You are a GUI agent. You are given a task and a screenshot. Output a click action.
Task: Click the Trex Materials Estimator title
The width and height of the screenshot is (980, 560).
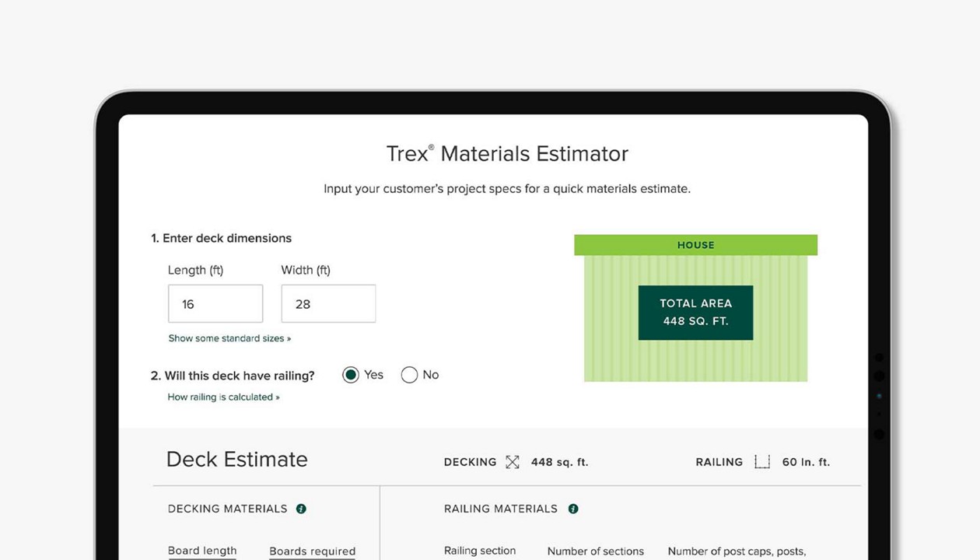pos(507,153)
